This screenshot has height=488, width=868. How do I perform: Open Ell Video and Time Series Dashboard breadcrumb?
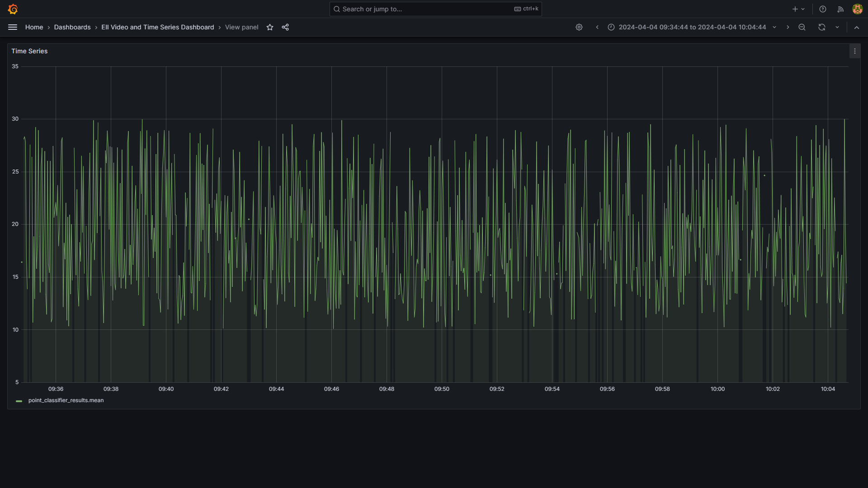coord(158,27)
